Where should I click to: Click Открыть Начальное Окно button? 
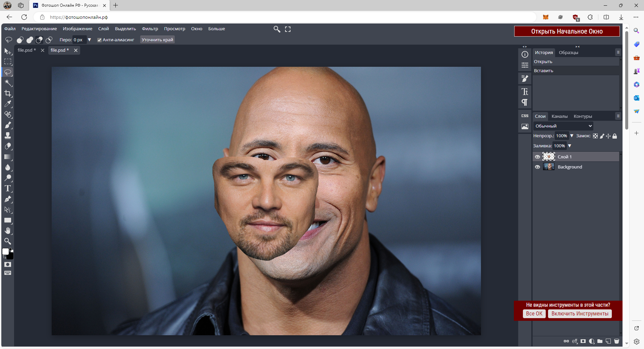pos(567,31)
